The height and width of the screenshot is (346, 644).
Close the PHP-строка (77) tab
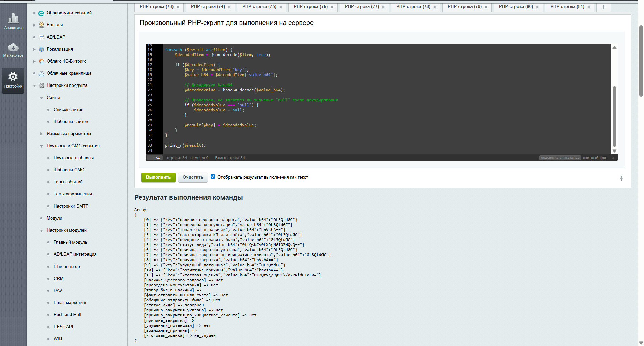pyautogui.click(x=383, y=7)
